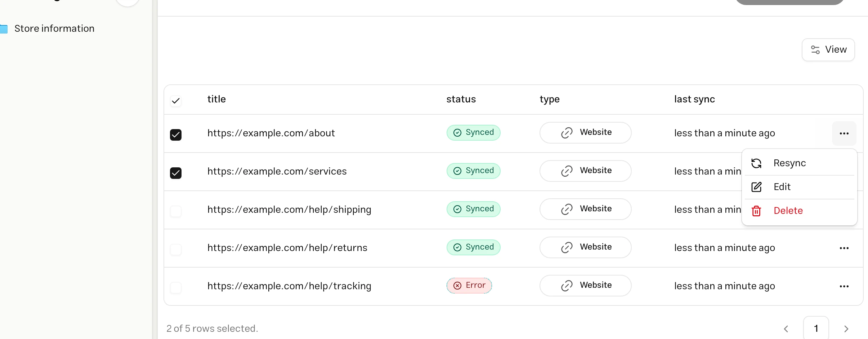The image size is (868, 339).
Task: Click the last sync time for returns row
Action: 724,248
